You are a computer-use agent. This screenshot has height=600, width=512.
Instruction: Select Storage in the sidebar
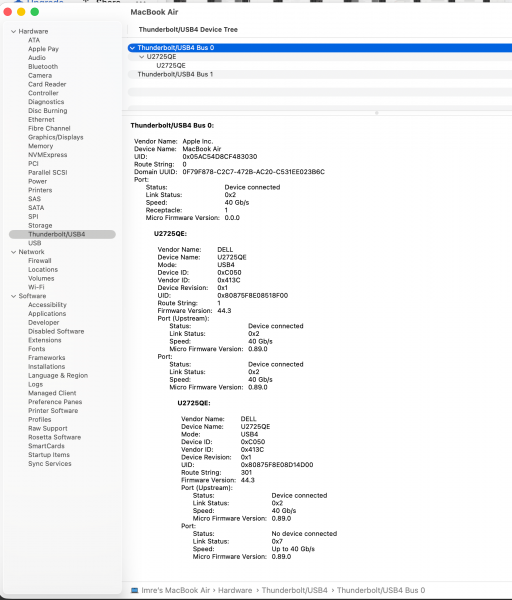(x=40, y=226)
